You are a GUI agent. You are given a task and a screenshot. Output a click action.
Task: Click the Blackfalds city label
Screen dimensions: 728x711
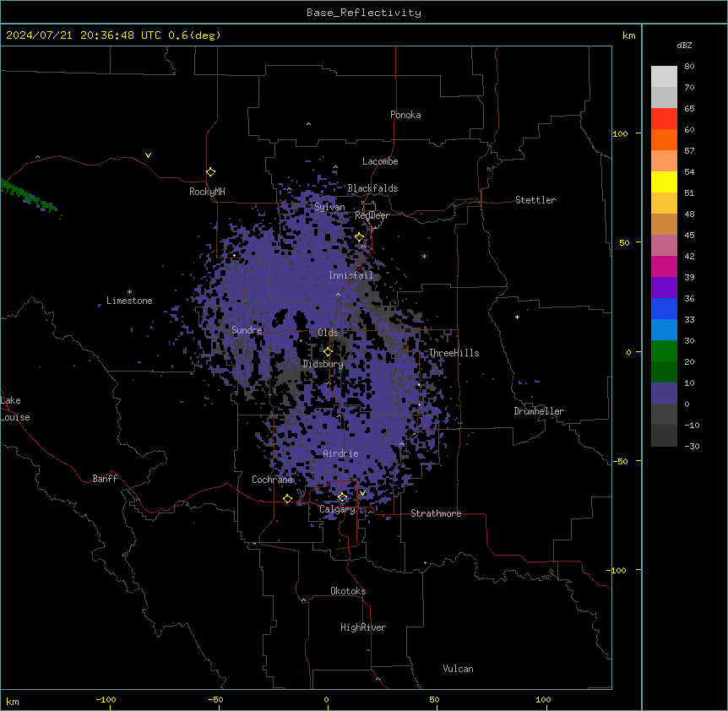372,188
